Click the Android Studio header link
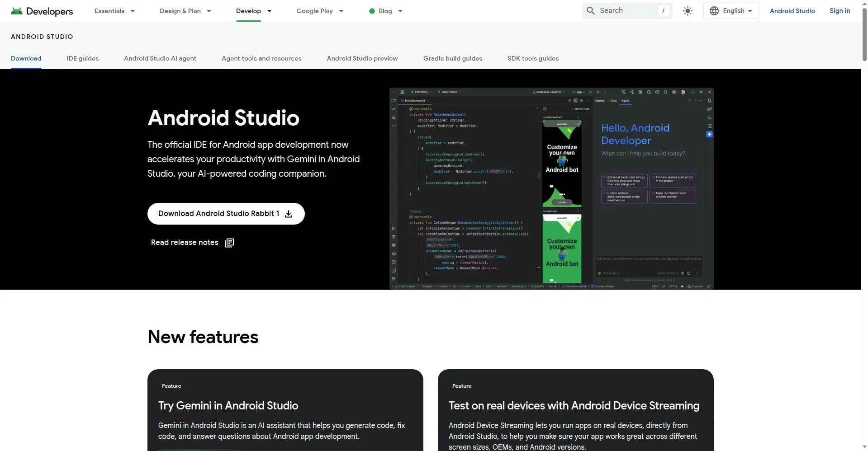Viewport: 868px width, 451px height. point(792,11)
